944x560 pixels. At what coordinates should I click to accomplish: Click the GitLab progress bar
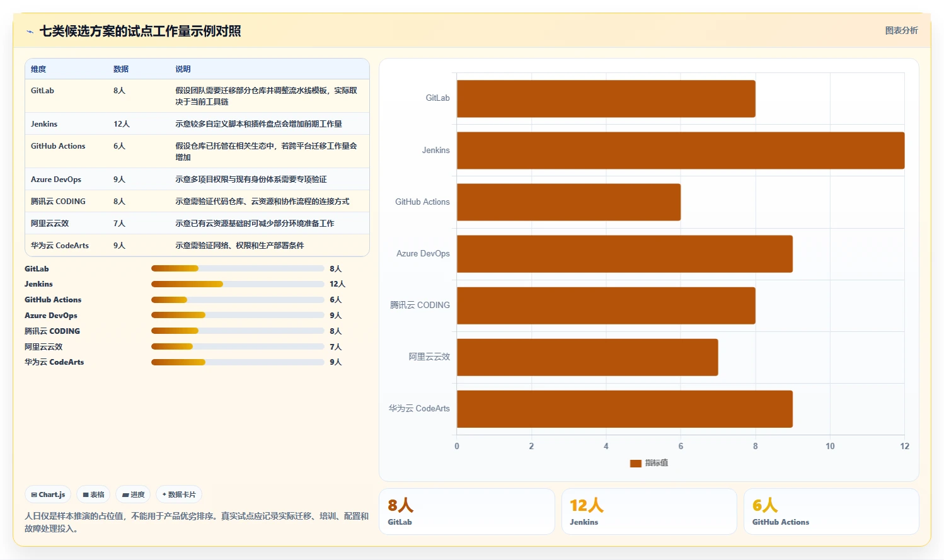pyautogui.click(x=238, y=268)
